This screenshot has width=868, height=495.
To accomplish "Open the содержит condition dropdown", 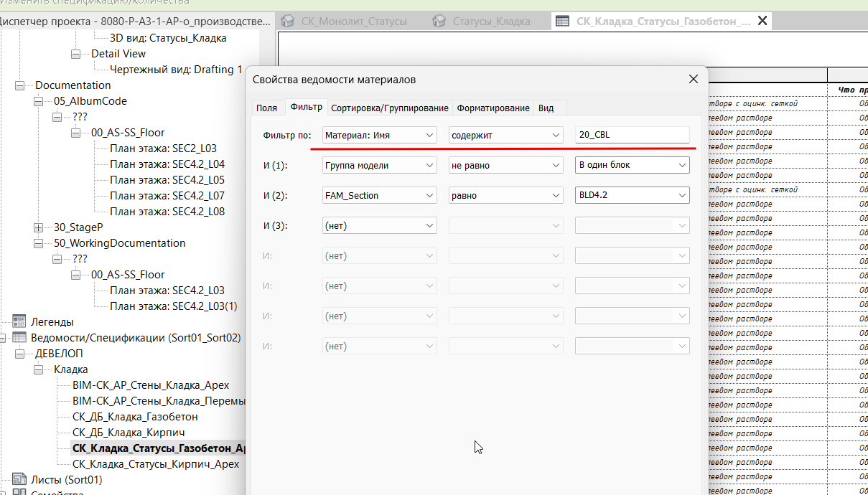I will tap(506, 135).
